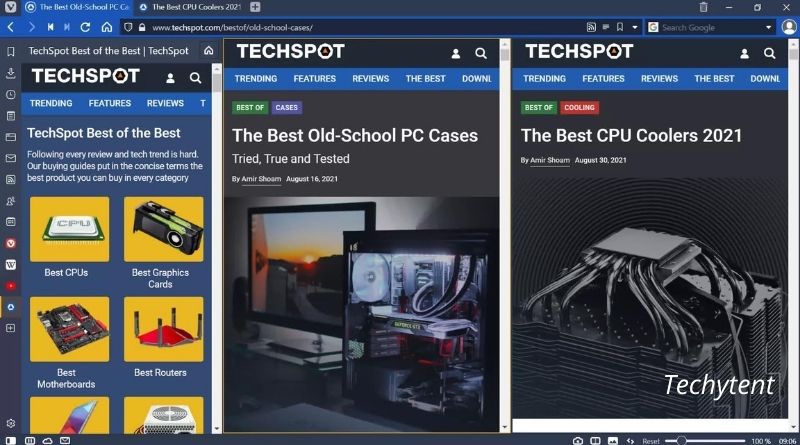Click the CASES category tag
Screen dimensions: 800x445
click(x=286, y=108)
